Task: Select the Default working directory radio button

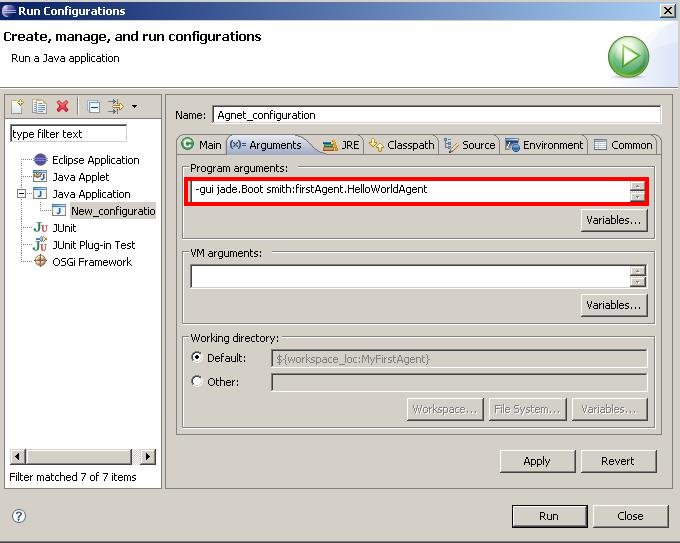Action: pyautogui.click(x=197, y=358)
